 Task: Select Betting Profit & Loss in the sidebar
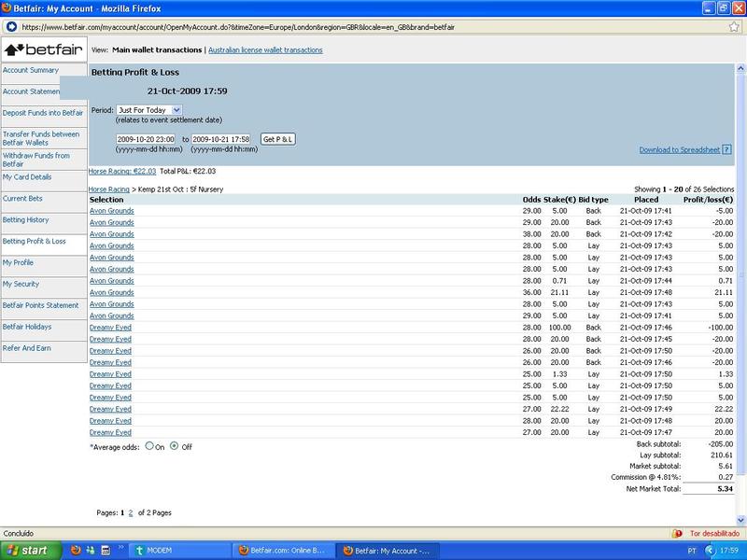(x=35, y=241)
